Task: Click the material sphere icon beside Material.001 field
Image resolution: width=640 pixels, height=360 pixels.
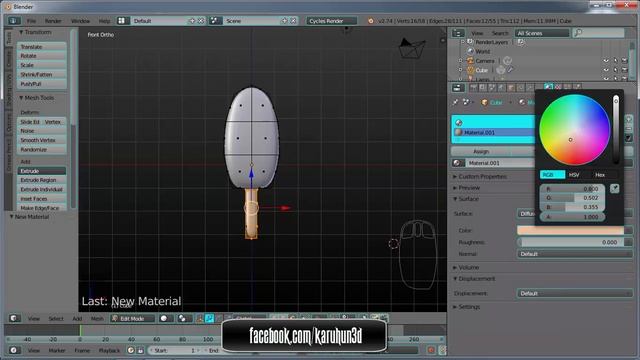Action: (x=458, y=163)
